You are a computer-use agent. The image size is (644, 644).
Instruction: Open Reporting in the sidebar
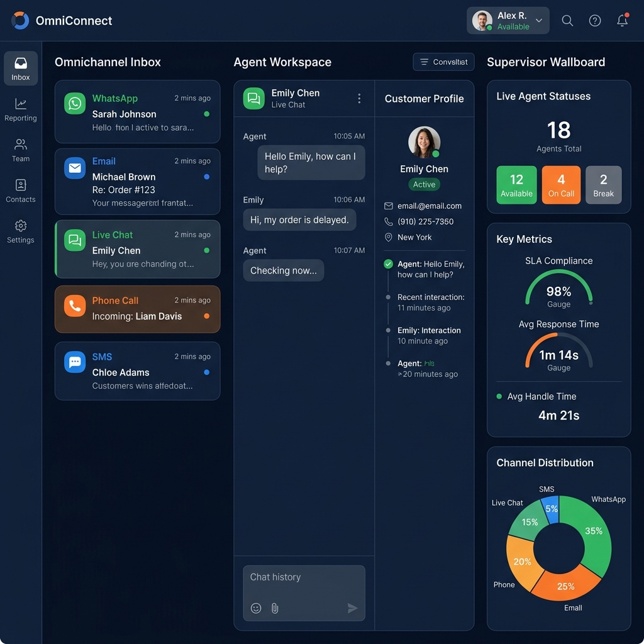21,109
